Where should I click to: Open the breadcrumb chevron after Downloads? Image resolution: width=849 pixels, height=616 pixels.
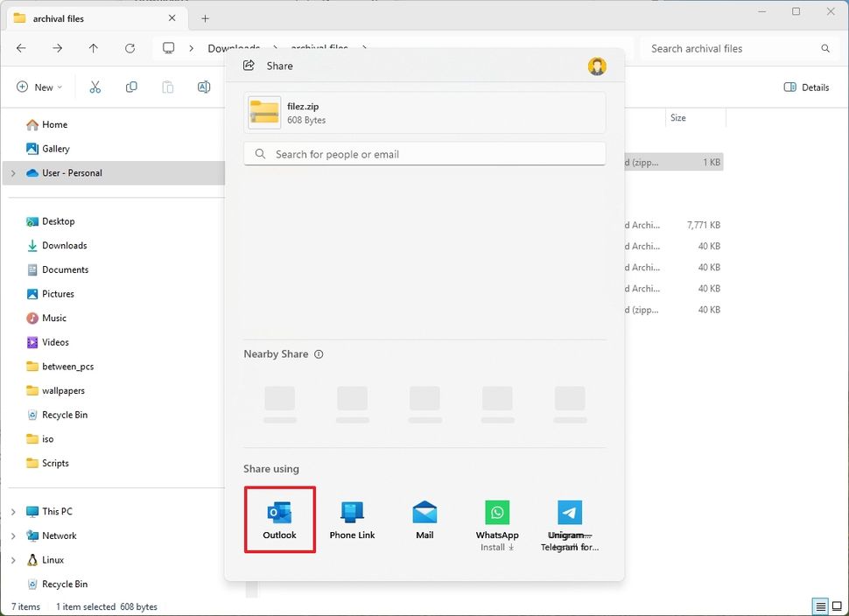[273, 48]
